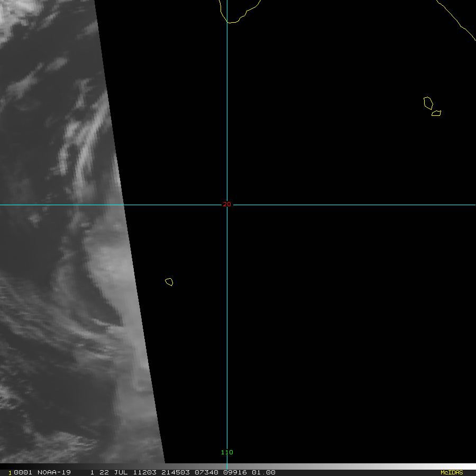This screenshot has width=476, height=476.
Task: Click the 01.00 resolution value
Action: (263, 472)
